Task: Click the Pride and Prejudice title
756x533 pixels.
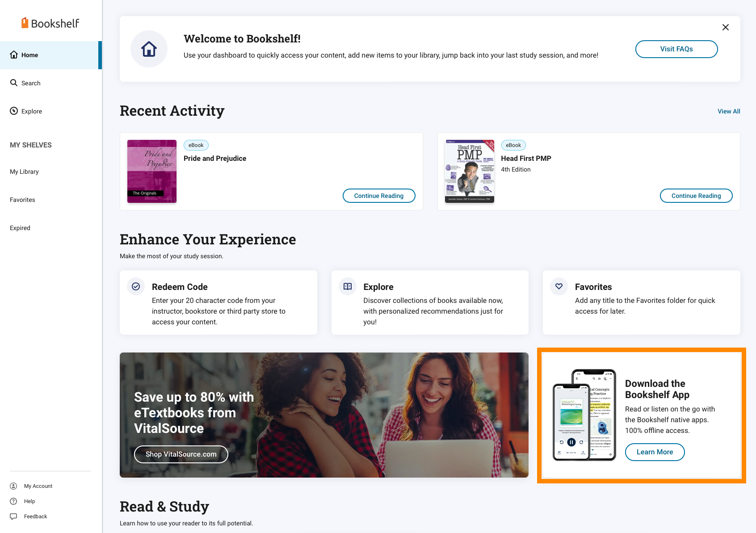Action: tap(215, 159)
